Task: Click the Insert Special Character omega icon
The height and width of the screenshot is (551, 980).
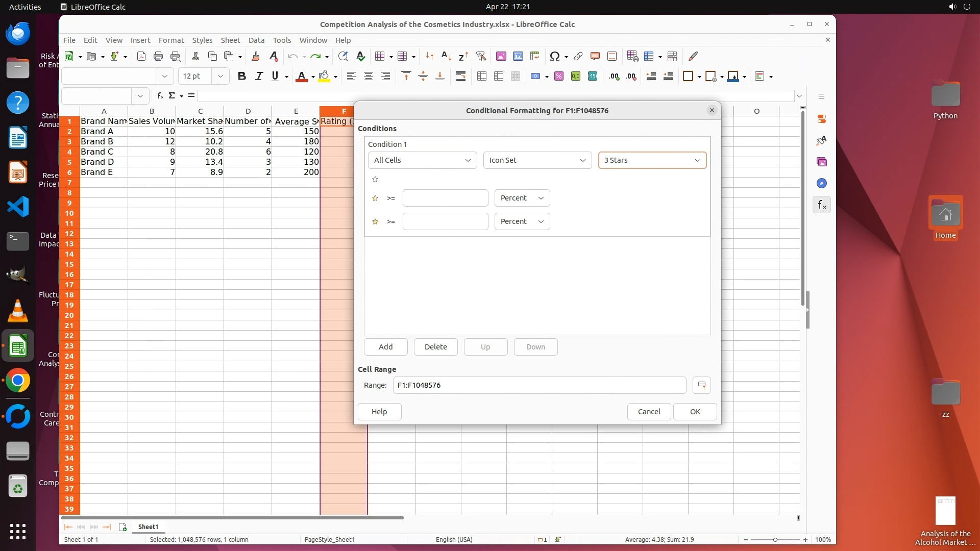Action: point(555,56)
